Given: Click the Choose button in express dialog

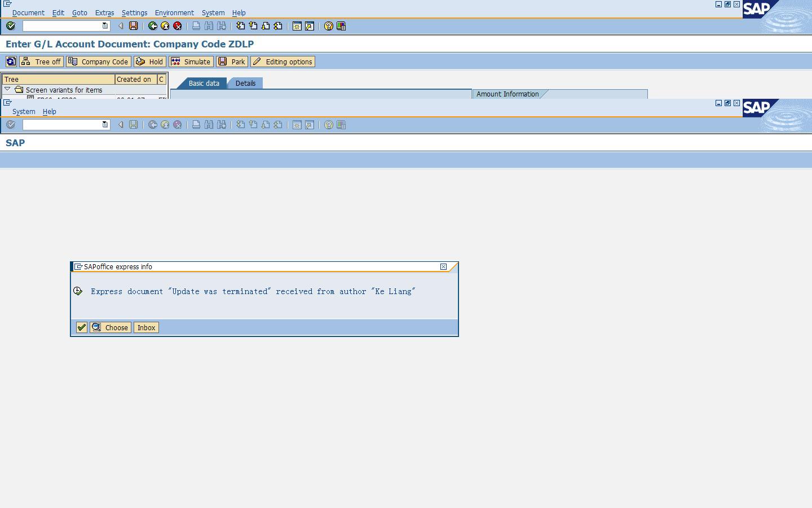Looking at the screenshot, I should [x=111, y=327].
